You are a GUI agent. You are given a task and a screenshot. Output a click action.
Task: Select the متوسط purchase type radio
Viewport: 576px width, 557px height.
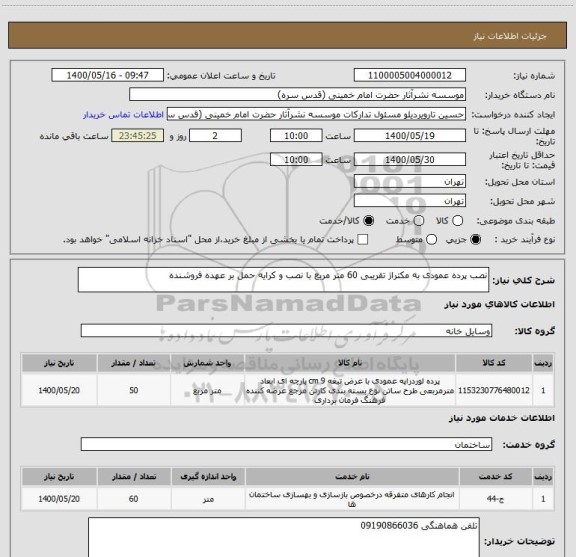tap(431, 240)
